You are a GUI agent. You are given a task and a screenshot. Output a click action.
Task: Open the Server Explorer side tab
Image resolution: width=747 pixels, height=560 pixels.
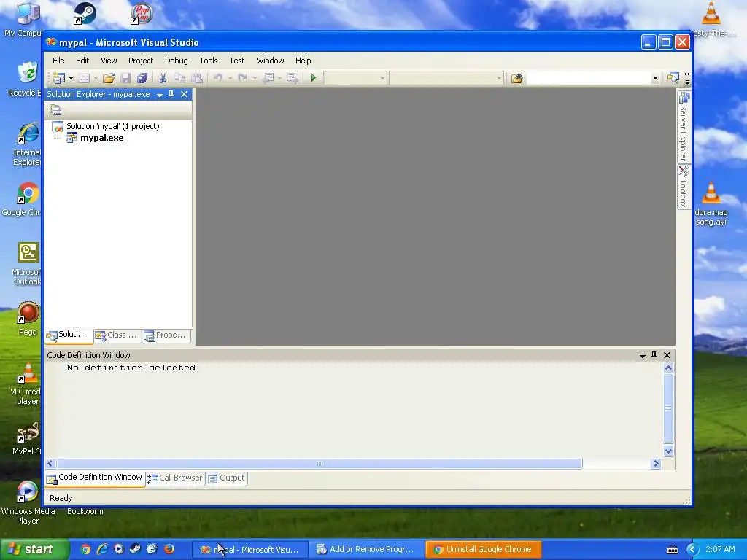click(684, 127)
